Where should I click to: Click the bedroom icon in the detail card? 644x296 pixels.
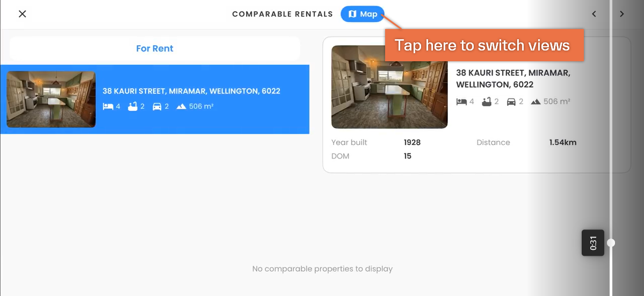(x=461, y=102)
